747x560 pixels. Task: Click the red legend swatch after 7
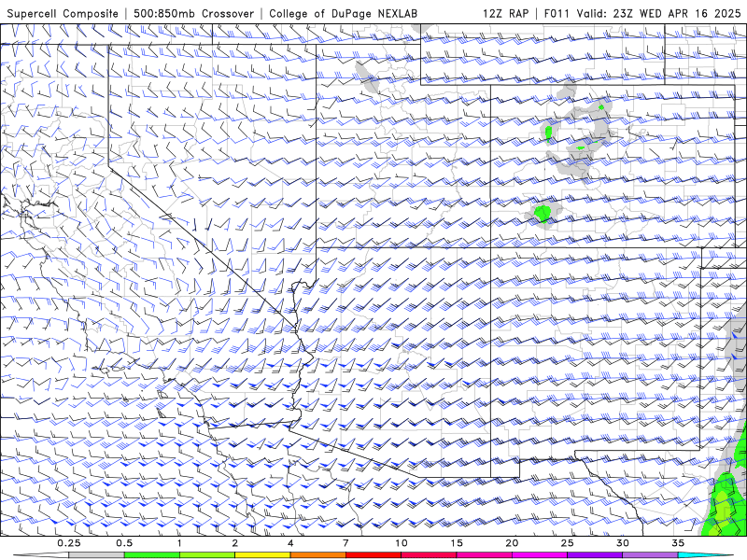[x=373, y=555]
